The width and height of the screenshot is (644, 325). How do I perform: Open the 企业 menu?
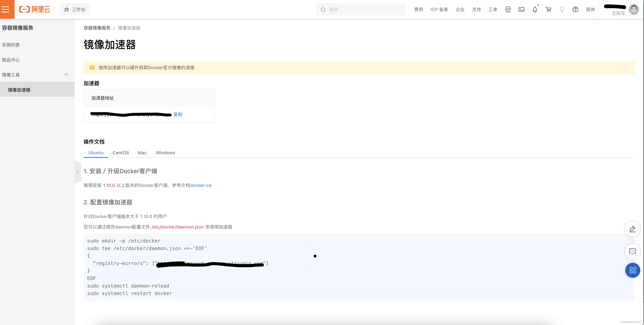(460, 10)
